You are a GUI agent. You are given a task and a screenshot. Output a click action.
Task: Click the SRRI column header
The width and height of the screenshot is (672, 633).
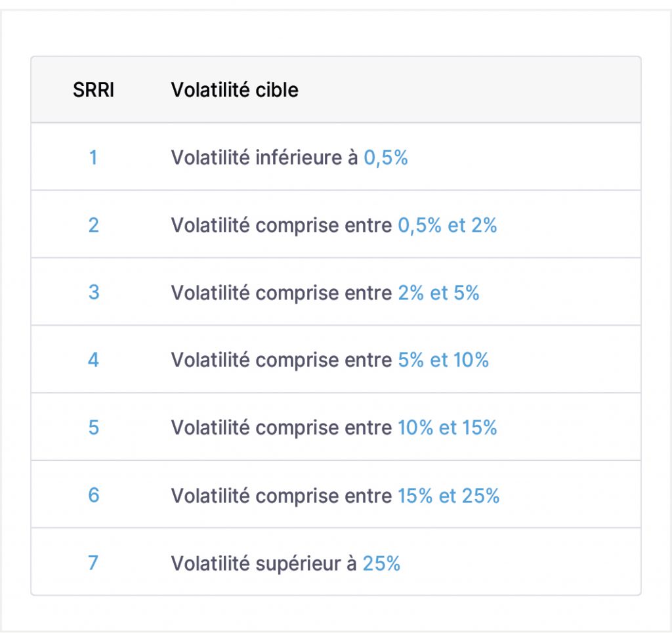click(x=93, y=90)
